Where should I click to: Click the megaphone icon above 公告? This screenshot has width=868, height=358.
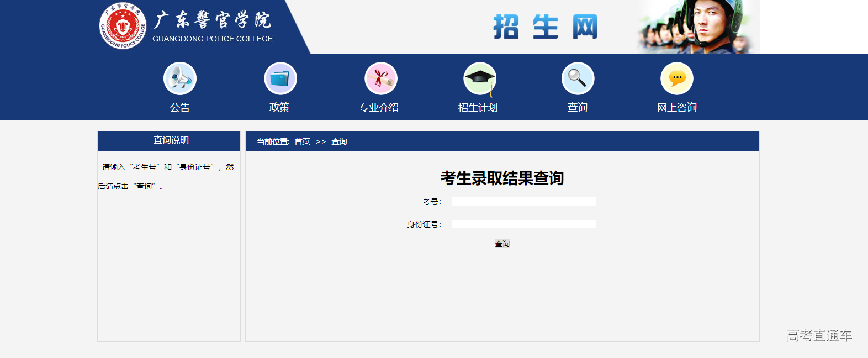click(180, 78)
